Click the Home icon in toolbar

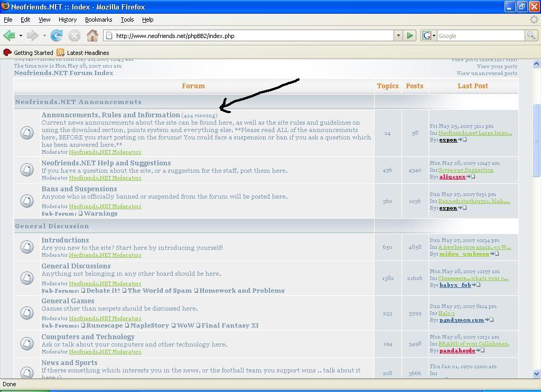coord(92,35)
